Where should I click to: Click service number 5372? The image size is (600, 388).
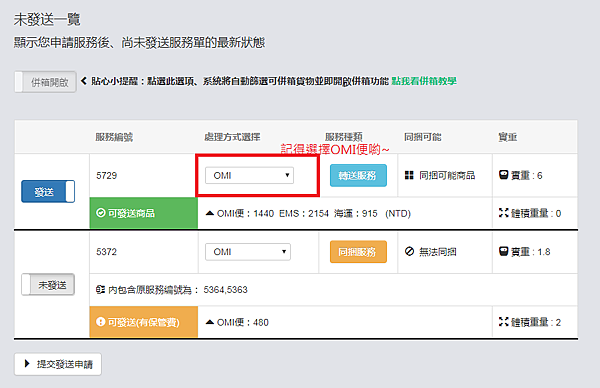(x=106, y=252)
